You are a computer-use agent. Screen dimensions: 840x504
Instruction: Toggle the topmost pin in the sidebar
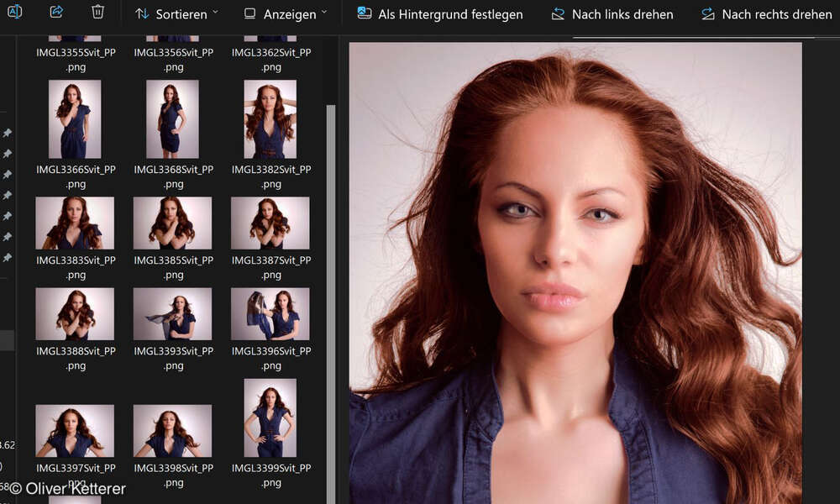[8, 132]
